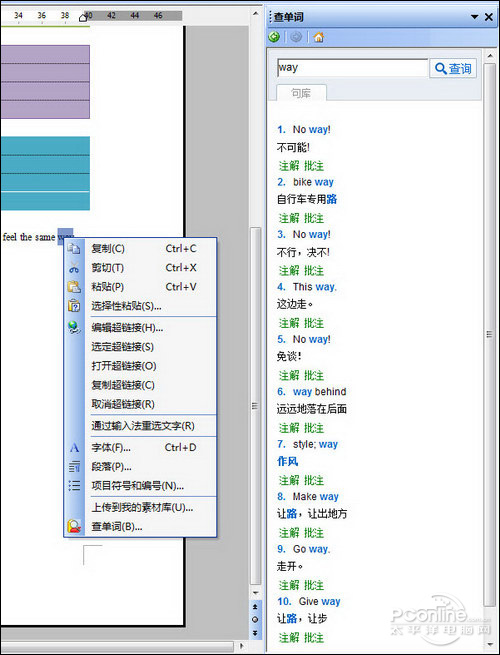Click the paste special icon in menu
Viewport: 500px width, 655px height.
[74, 306]
